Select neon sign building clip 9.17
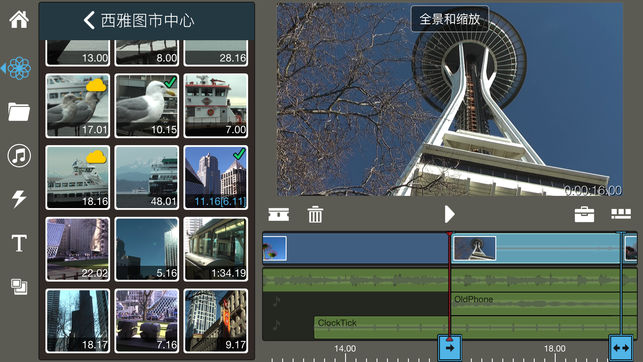Image resolution: width=643 pixels, height=362 pixels. click(216, 321)
